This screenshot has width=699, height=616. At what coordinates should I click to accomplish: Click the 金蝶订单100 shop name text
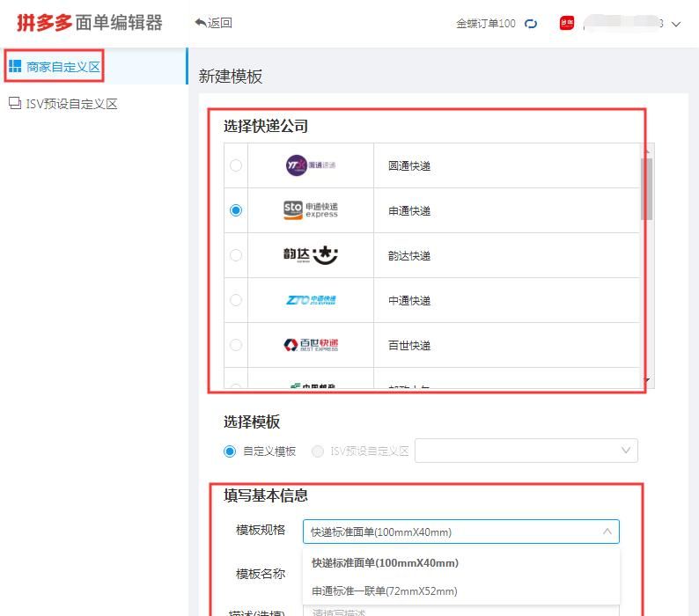pos(485,24)
